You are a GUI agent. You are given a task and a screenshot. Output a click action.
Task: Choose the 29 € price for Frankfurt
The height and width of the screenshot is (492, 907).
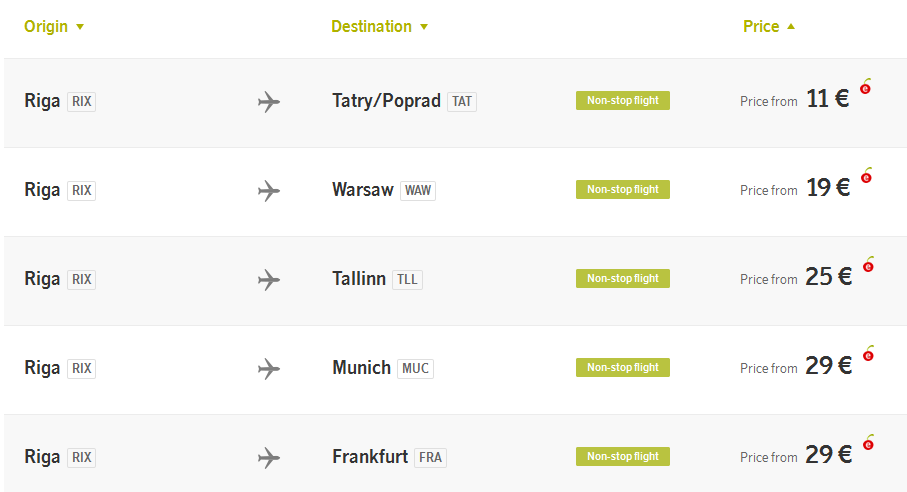click(828, 454)
